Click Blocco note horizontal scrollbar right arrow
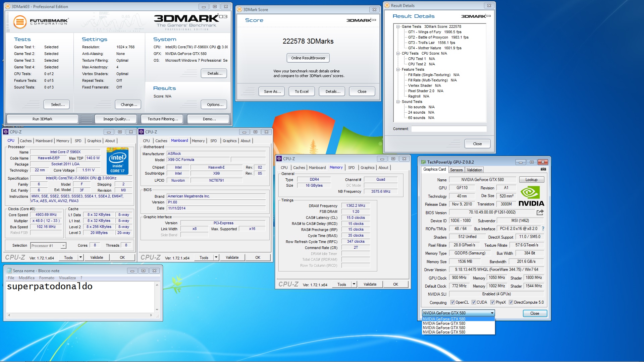Viewport: 644px width, 362px height. (x=151, y=315)
